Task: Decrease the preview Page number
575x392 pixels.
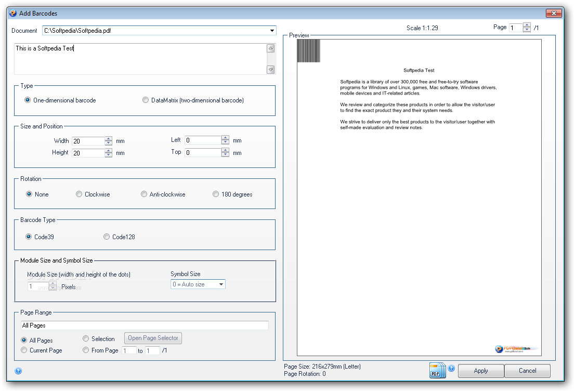Action: [527, 30]
